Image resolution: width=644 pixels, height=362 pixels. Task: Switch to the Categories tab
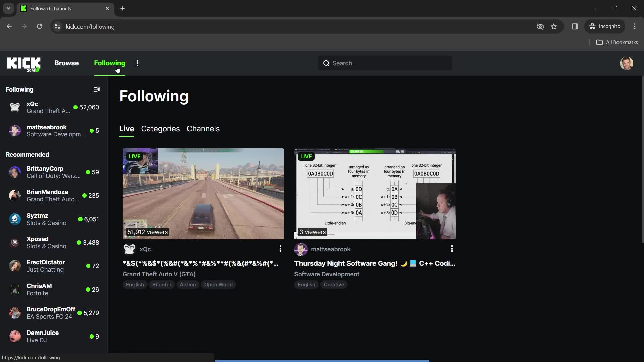coord(160,129)
